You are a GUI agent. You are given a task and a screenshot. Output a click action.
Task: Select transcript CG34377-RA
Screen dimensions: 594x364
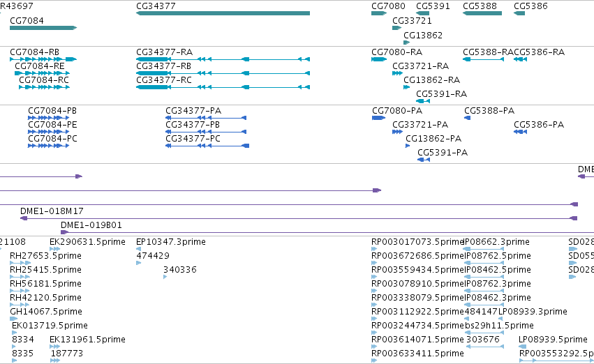(223, 59)
